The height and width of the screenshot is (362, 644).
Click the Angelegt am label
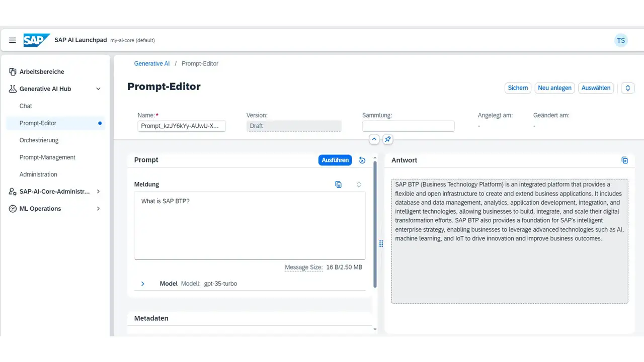(x=495, y=115)
